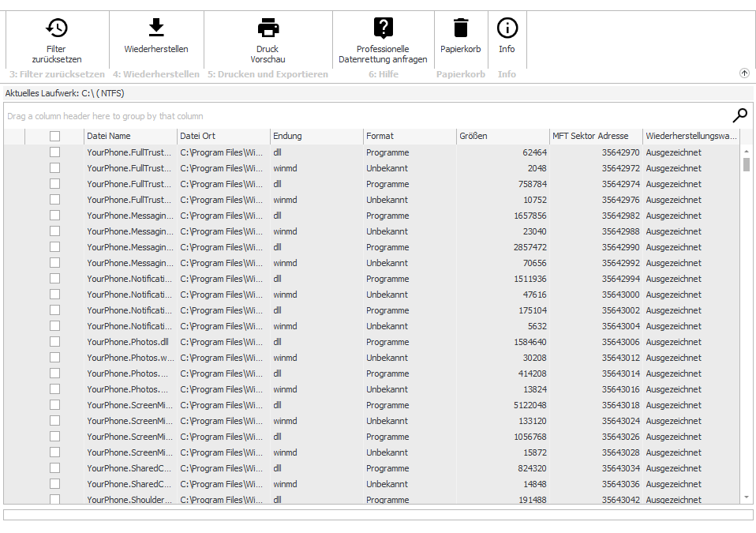Sort by the Größen column header
756x533 pixels.
tap(503, 136)
